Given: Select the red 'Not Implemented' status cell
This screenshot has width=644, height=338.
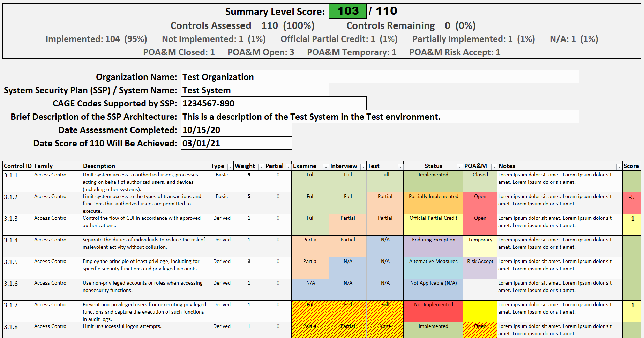Looking at the screenshot, I should pyautogui.click(x=433, y=311).
